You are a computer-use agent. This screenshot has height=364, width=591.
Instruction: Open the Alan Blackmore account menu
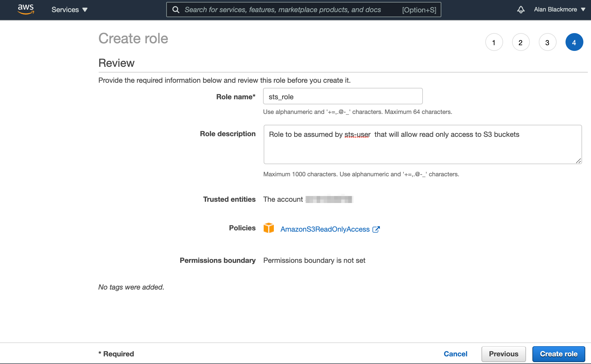(x=556, y=9)
